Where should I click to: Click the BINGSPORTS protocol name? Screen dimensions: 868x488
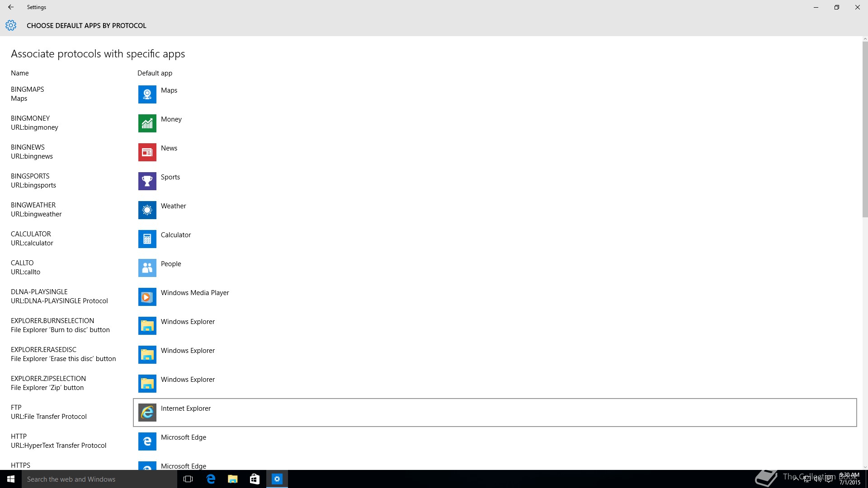pyautogui.click(x=30, y=176)
